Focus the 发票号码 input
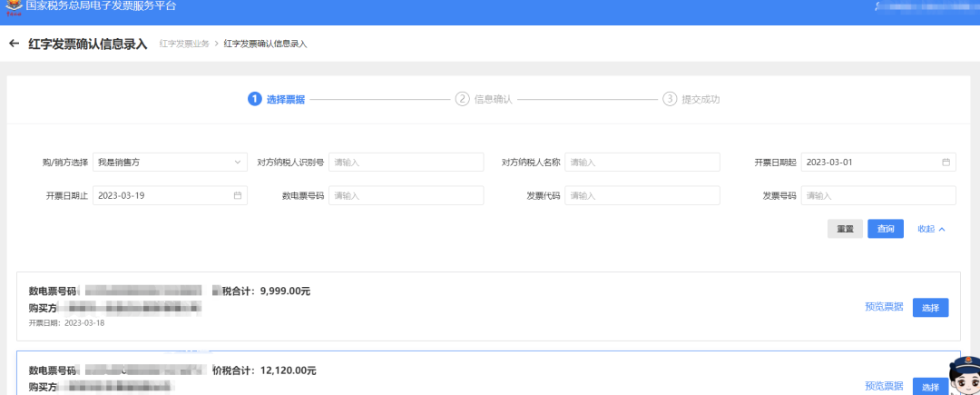 point(878,195)
